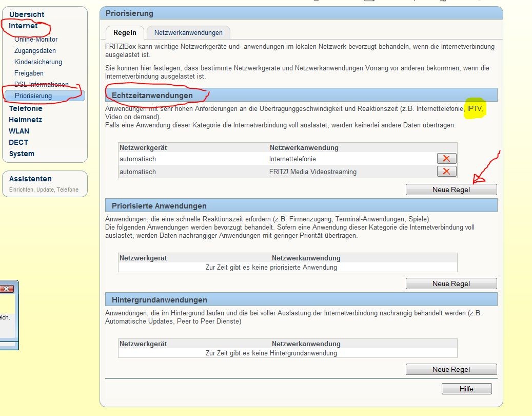
Task: Select the Regeln tab
Action: tap(125, 32)
